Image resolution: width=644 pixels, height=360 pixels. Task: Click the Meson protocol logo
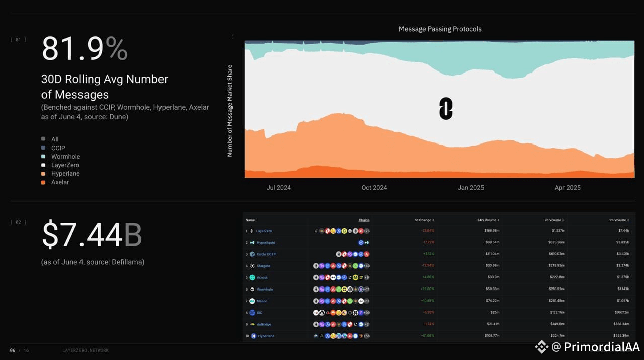point(252,301)
